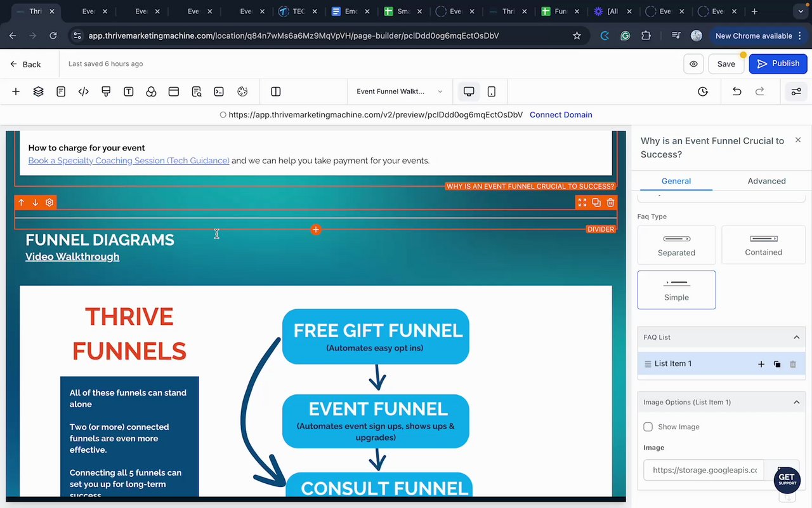Viewport: 812px width, 508px height.
Task: Switch to the Advanced tab
Action: point(766,181)
